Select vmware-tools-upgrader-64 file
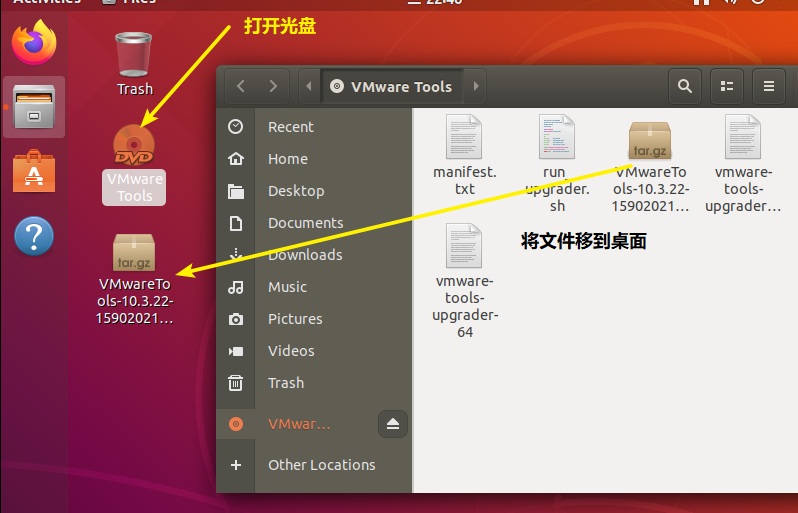 [465, 281]
